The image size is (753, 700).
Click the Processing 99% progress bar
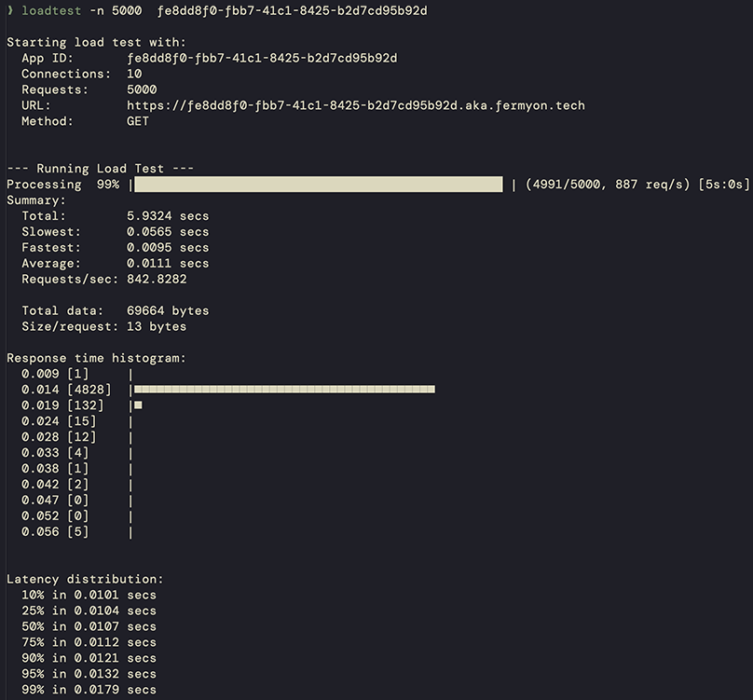319,185
